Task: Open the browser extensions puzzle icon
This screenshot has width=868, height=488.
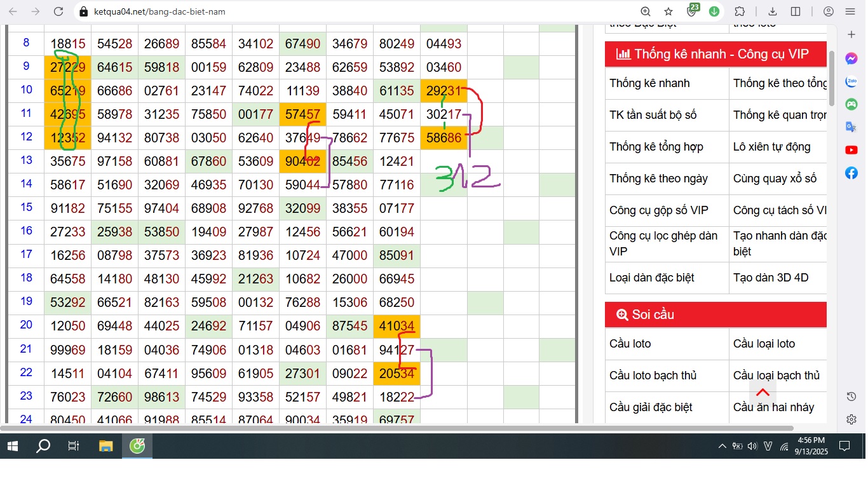Action: pos(740,11)
